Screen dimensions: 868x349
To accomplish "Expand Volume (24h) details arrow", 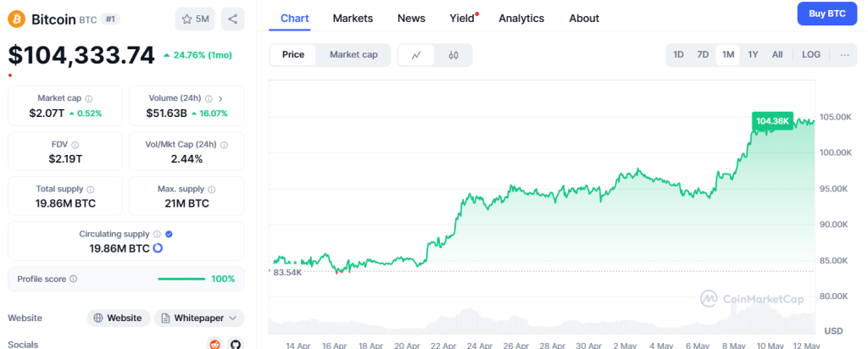I will click(220, 98).
